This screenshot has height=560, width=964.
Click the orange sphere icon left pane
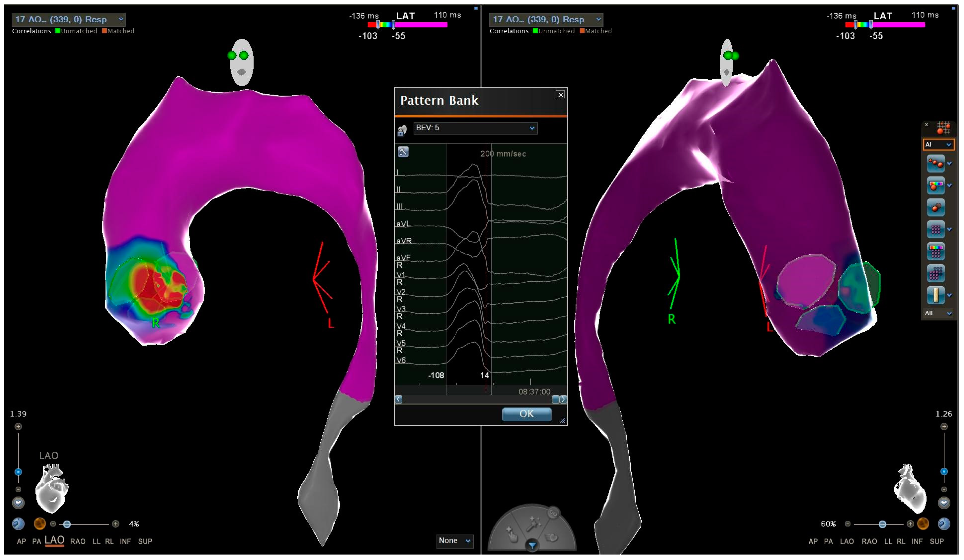40,523
